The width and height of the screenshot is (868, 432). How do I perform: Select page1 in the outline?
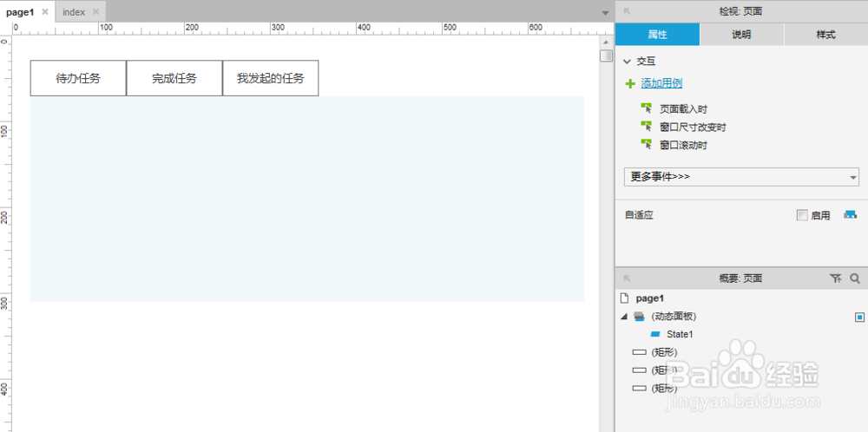point(649,298)
